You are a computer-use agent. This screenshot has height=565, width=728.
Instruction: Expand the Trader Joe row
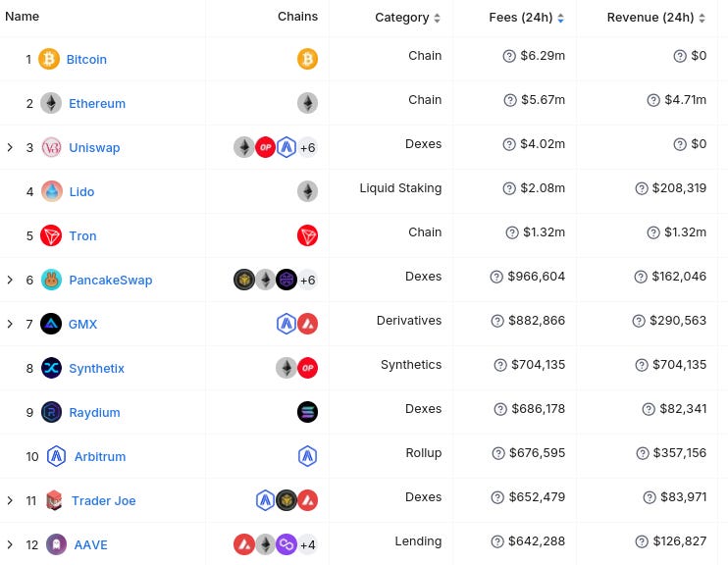[10, 500]
